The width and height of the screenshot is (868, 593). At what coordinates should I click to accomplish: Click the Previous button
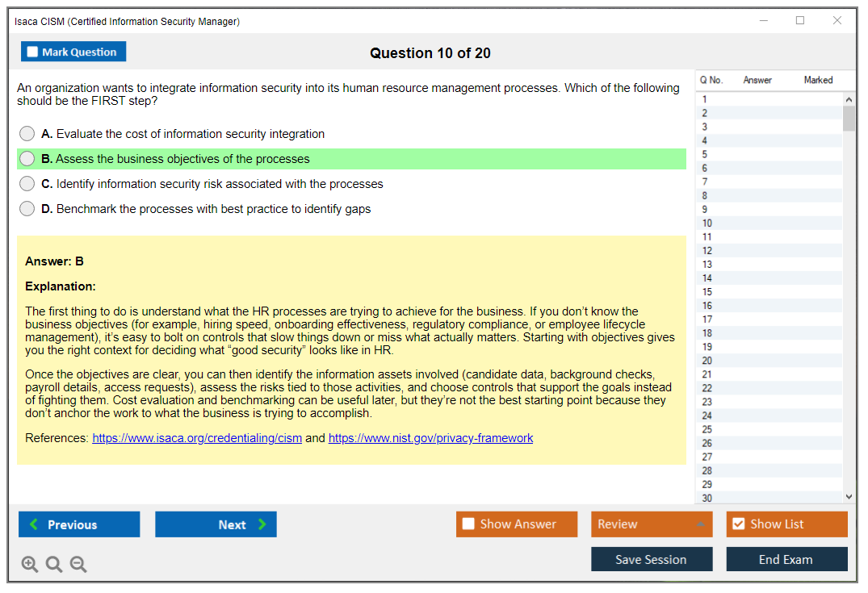pos(78,524)
